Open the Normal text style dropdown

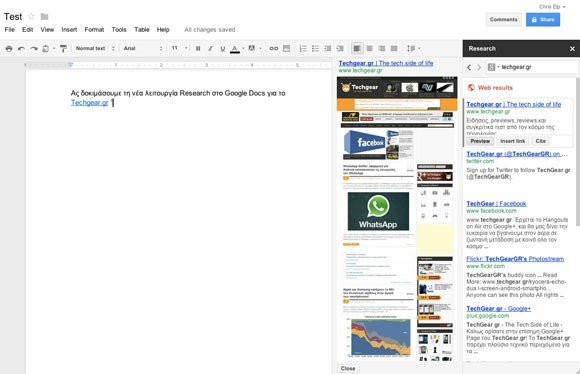click(x=95, y=48)
